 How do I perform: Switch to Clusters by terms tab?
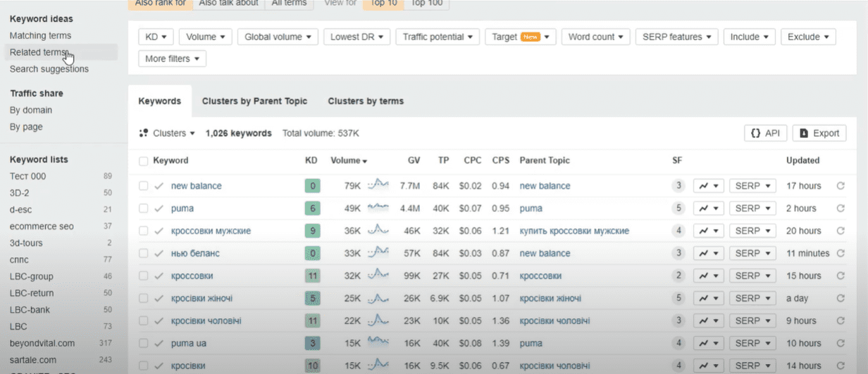pos(366,101)
